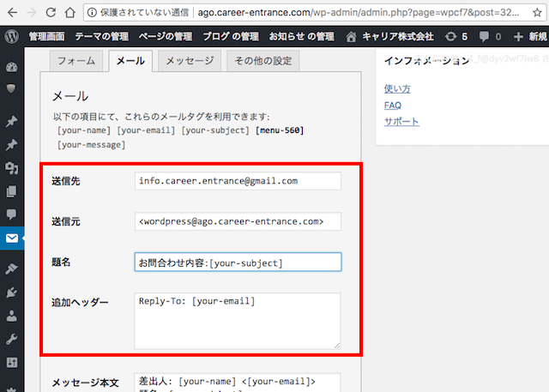Open the サポート link
549x392 pixels.
click(x=401, y=122)
